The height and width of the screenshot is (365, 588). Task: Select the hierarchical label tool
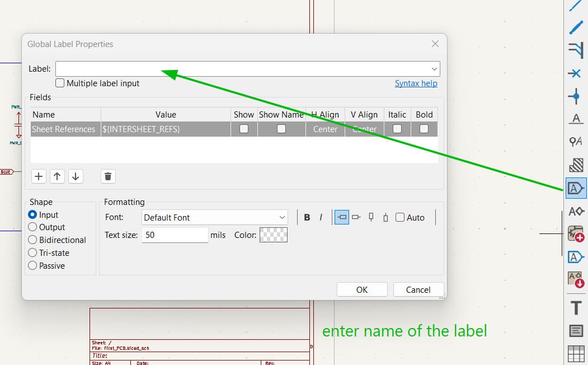click(576, 257)
